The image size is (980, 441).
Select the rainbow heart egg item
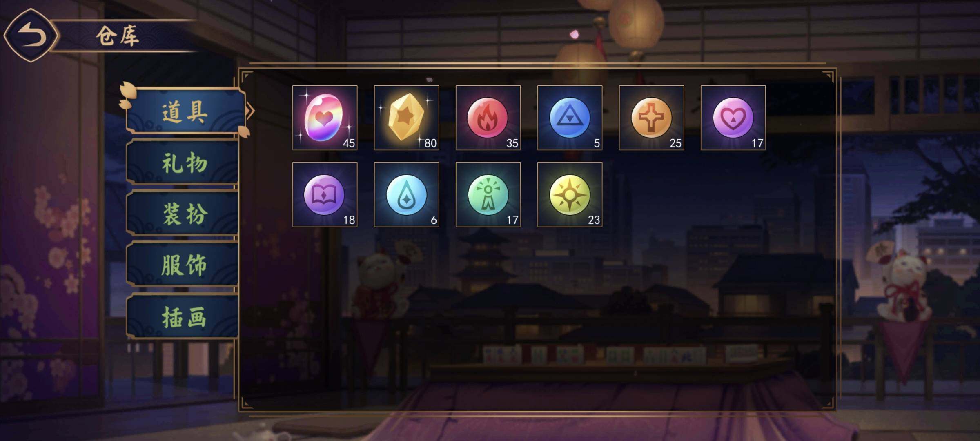(x=325, y=118)
